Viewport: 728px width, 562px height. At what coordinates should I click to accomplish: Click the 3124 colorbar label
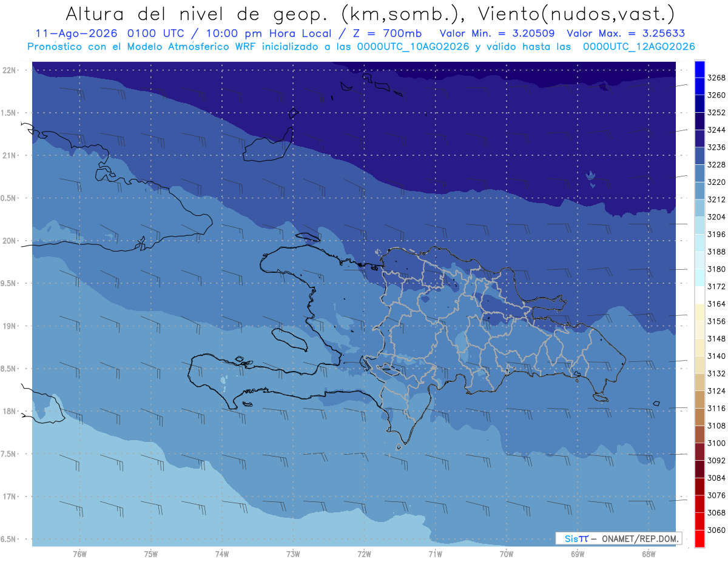coord(716,390)
